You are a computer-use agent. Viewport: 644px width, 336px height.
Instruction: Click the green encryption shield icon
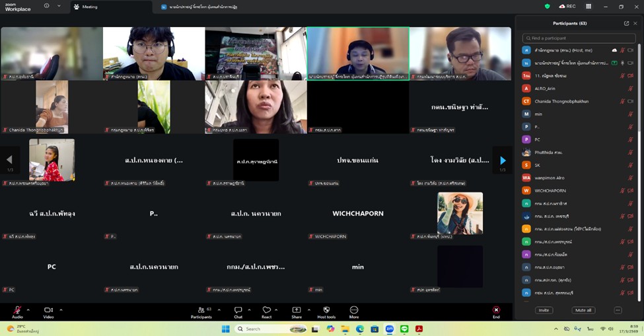tap(547, 7)
